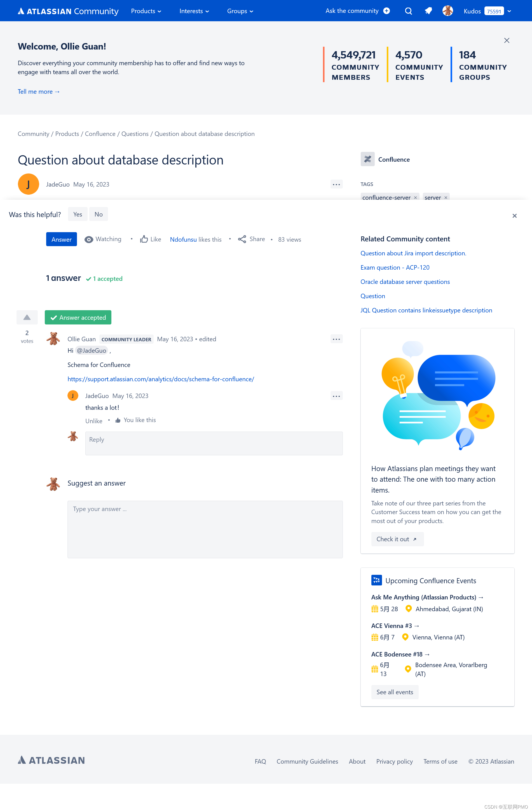
Task: Open the ACE Bodensee #18 event
Action: pyautogui.click(x=400, y=654)
